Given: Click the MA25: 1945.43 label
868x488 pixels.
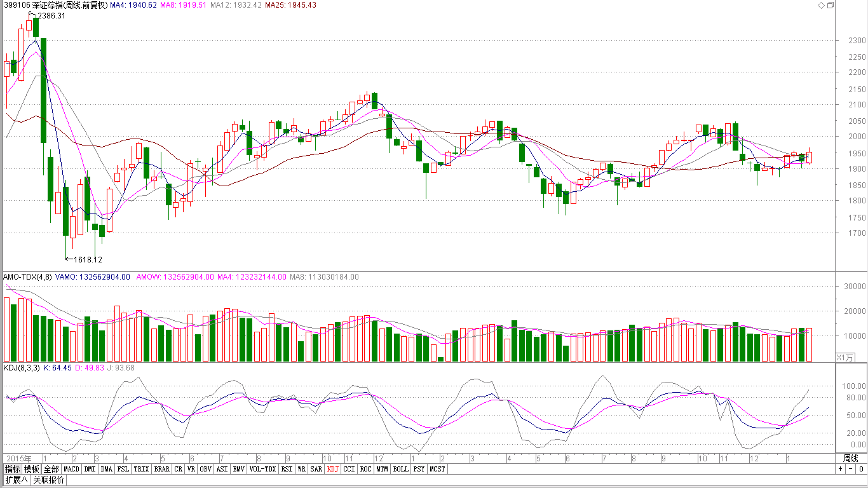Looking at the screenshot, I should 290,5.
